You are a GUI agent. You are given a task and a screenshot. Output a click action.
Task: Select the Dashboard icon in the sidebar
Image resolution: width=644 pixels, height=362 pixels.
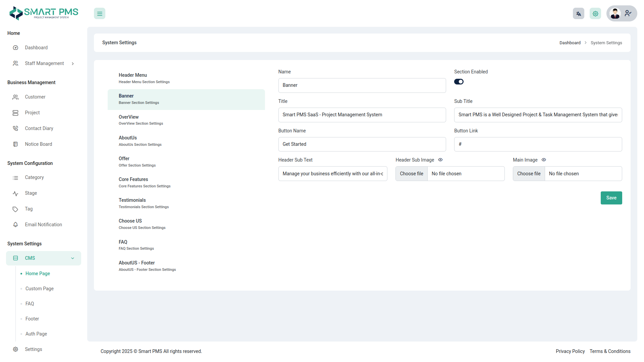15,48
